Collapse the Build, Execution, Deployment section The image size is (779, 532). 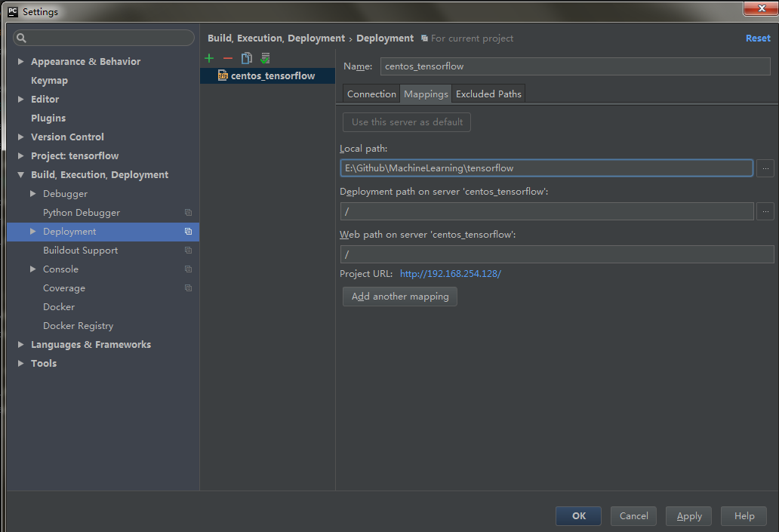[x=21, y=175]
